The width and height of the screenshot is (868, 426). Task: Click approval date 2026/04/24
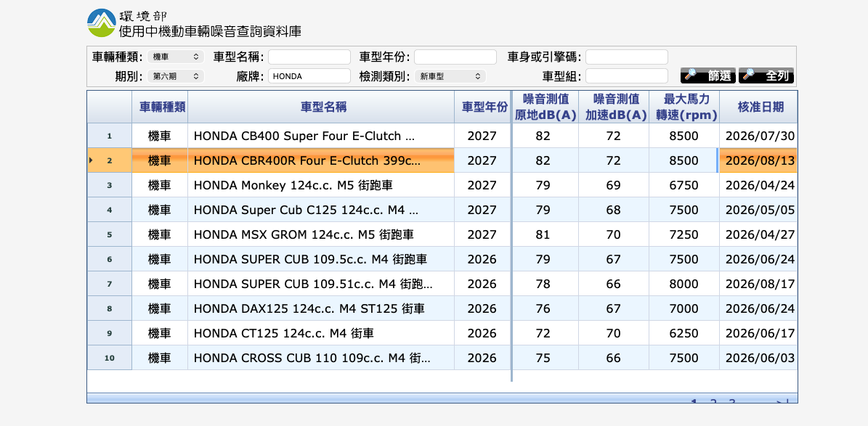(760, 185)
